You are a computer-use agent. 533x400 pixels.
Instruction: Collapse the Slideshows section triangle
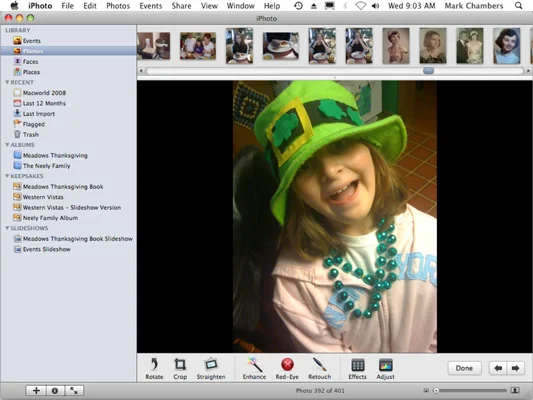click(x=7, y=228)
